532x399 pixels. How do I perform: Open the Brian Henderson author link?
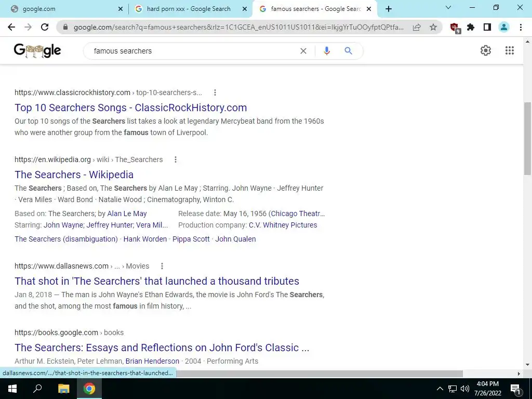click(152, 361)
